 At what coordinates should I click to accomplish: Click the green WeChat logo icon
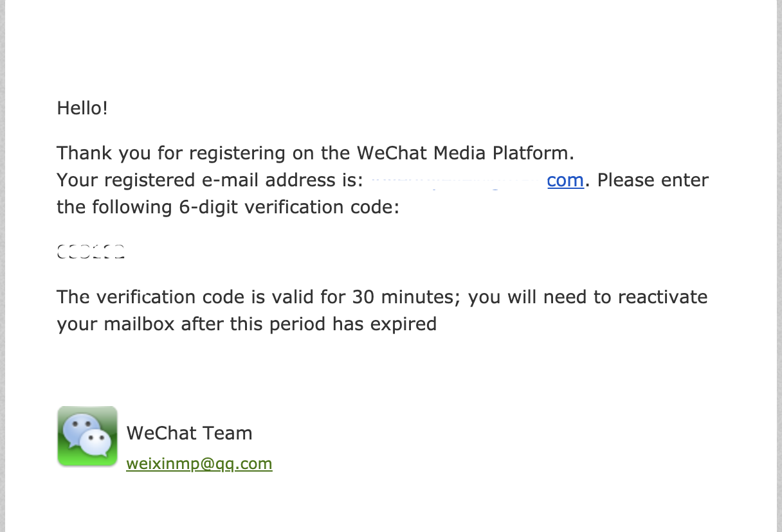pos(87,436)
